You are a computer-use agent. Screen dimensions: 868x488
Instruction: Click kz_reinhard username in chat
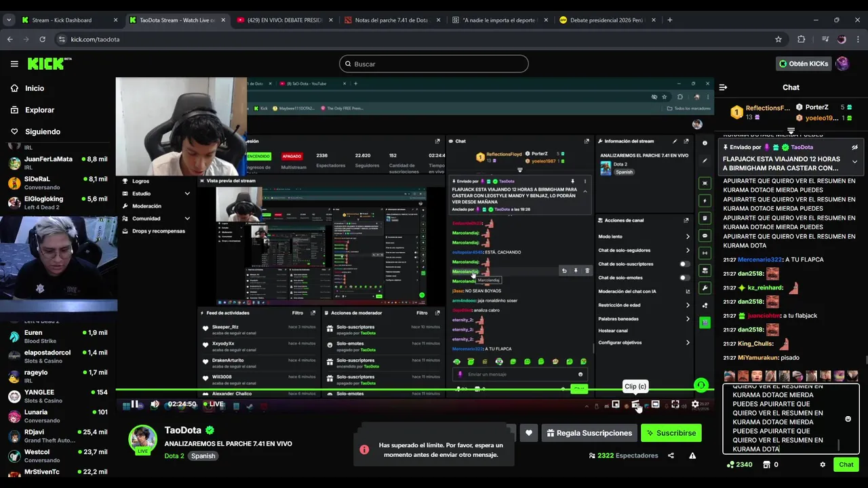(x=765, y=288)
